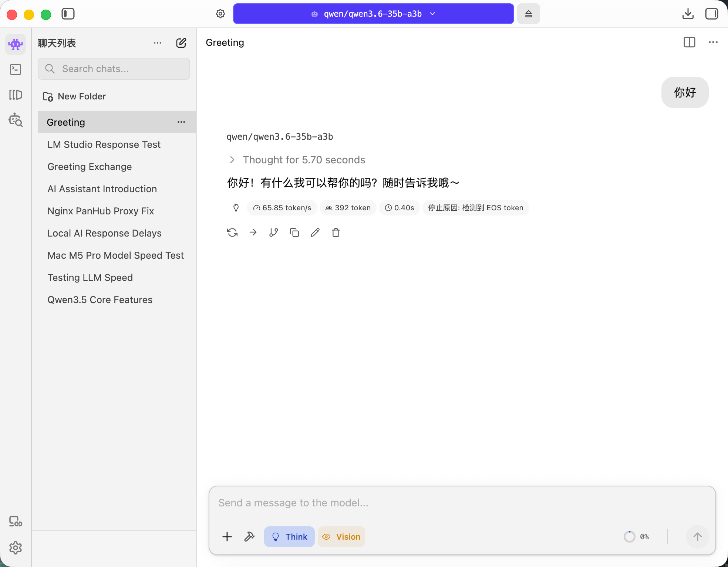The width and height of the screenshot is (728, 567).
Task: Click the Search chats input field
Action: tap(114, 69)
